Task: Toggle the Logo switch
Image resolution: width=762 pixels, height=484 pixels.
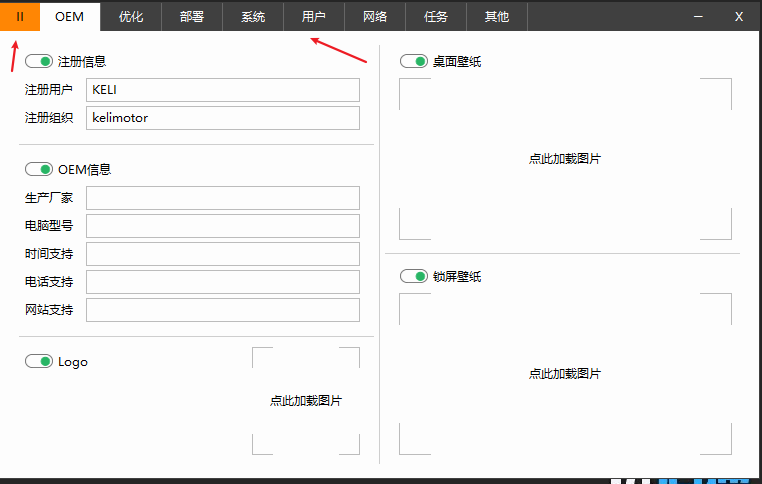Action: point(39,361)
